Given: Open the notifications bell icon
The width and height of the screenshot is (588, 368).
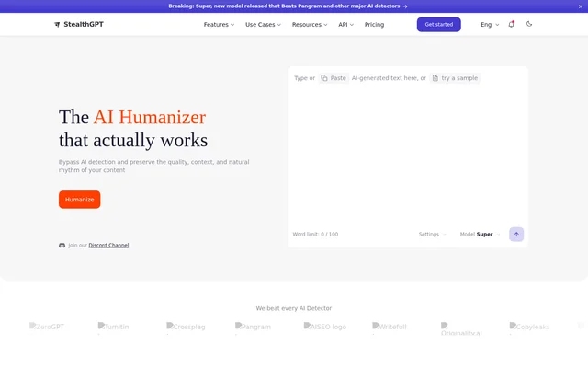Looking at the screenshot, I should [x=511, y=24].
